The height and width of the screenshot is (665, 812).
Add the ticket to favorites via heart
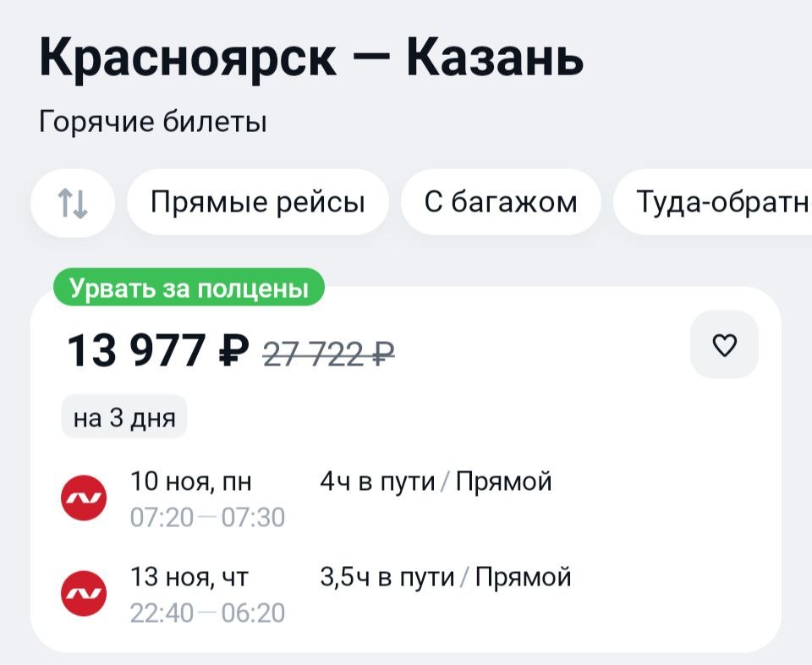tap(724, 344)
